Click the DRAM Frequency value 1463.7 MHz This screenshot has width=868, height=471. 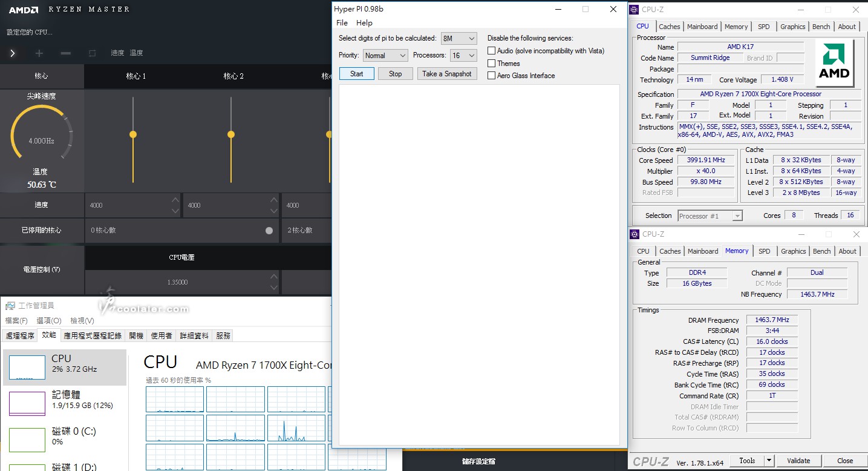coord(772,320)
